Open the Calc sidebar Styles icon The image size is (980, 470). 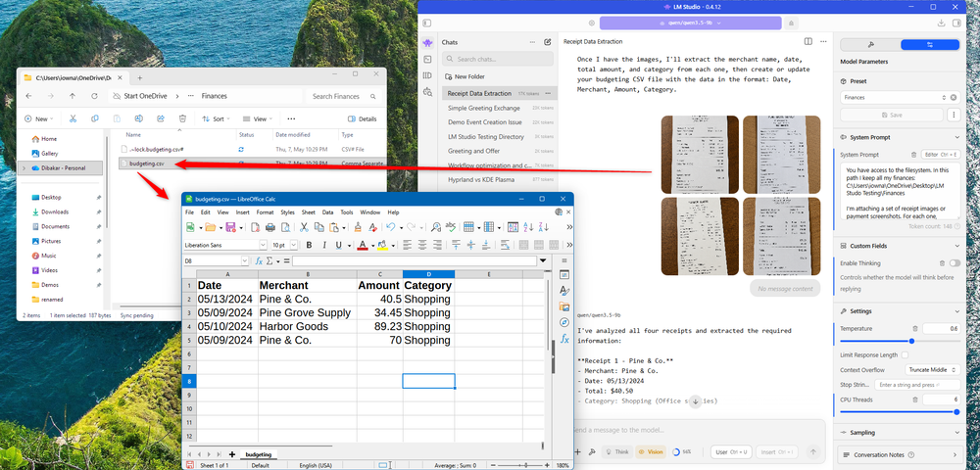pos(564,290)
